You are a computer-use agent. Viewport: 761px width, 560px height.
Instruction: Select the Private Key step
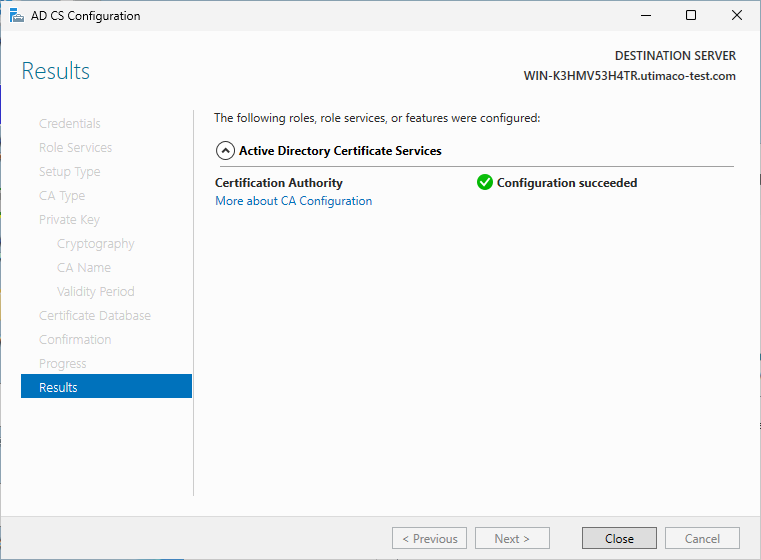pos(69,220)
